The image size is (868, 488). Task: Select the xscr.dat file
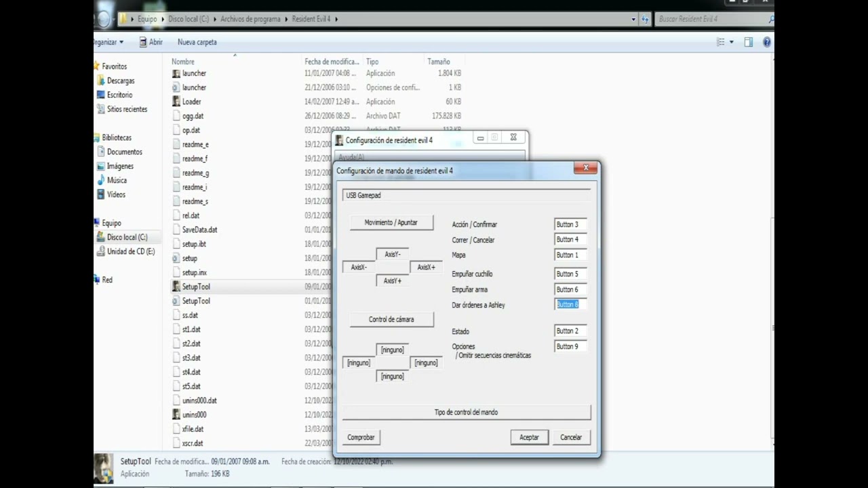[x=188, y=443]
